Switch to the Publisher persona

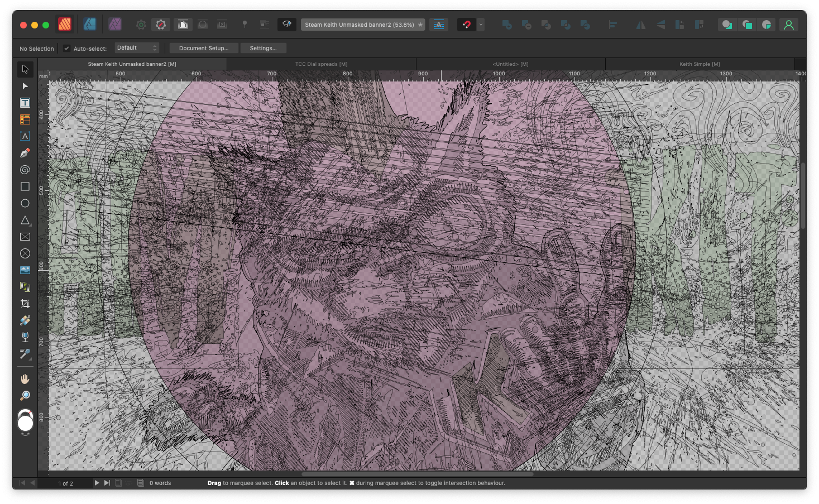click(x=65, y=25)
